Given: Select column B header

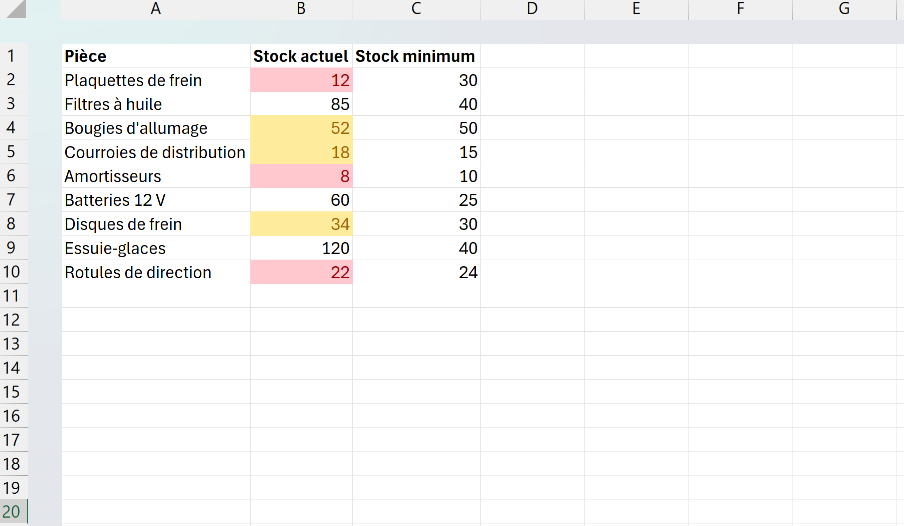Looking at the screenshot, I should 301,9.
